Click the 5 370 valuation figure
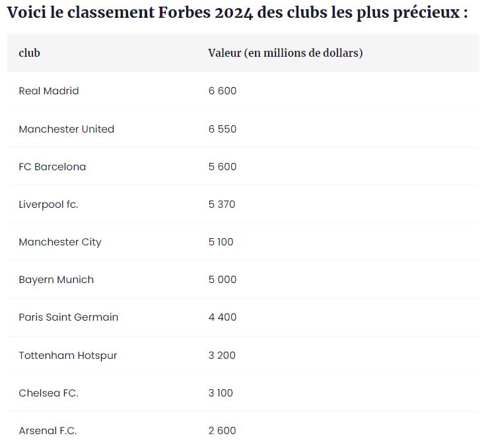The image size is (486, 448). tap(222, 205)
